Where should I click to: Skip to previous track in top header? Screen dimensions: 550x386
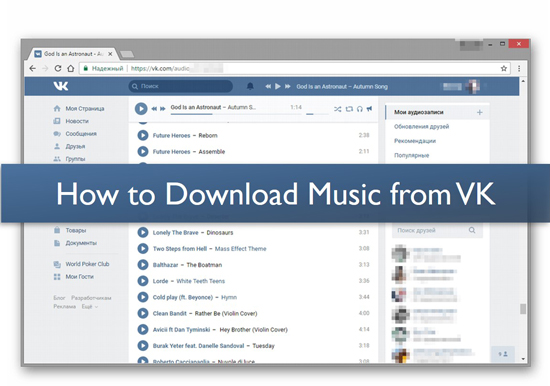(x=268, y=86)
